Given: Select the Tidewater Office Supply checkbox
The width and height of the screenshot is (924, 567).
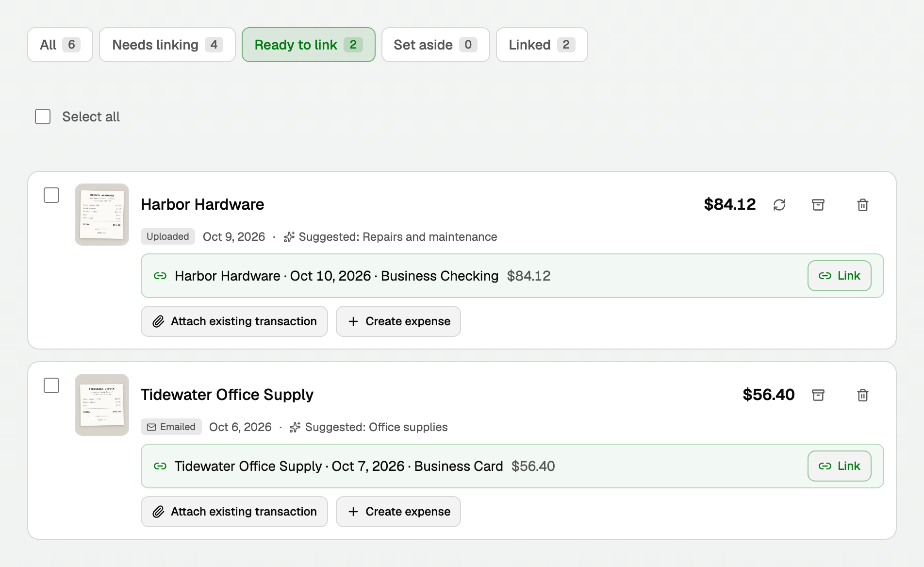Looking at the screenshot, I should pos(51,385).
